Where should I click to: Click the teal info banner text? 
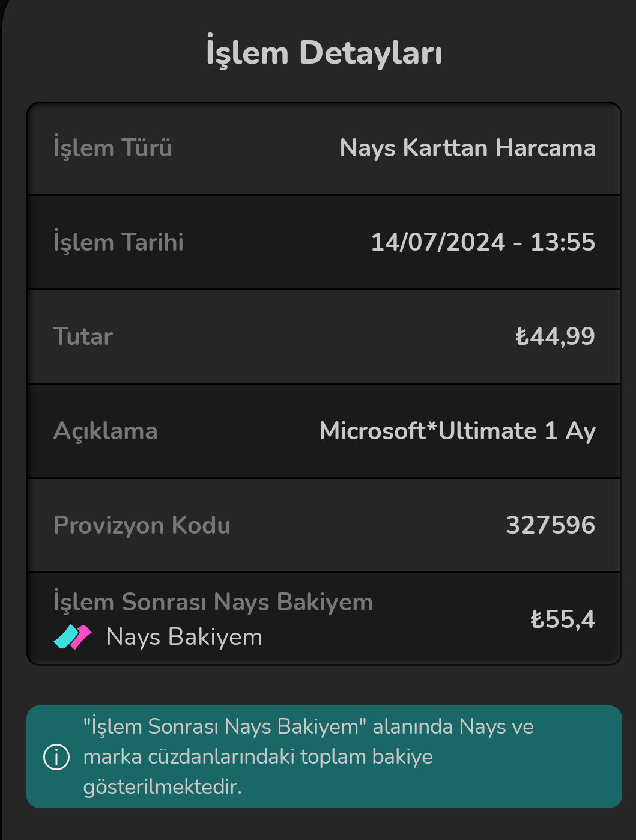click(x=308, y=756)
